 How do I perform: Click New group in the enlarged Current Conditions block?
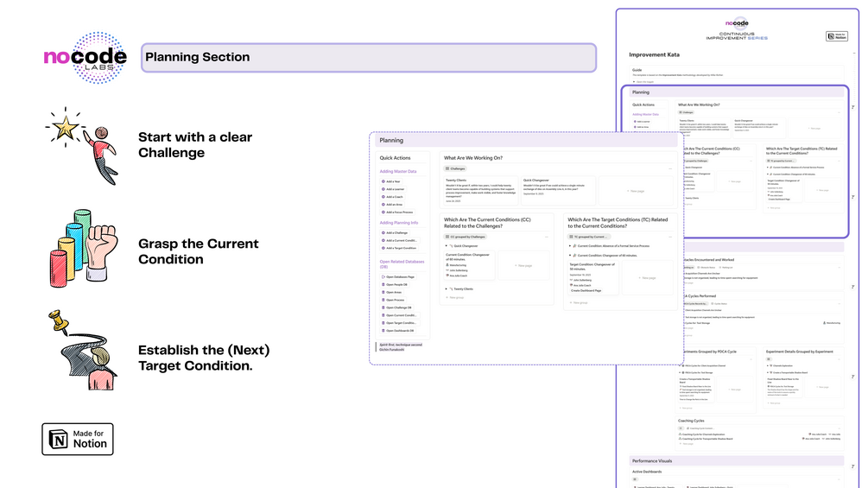click(x=455, y=298)
